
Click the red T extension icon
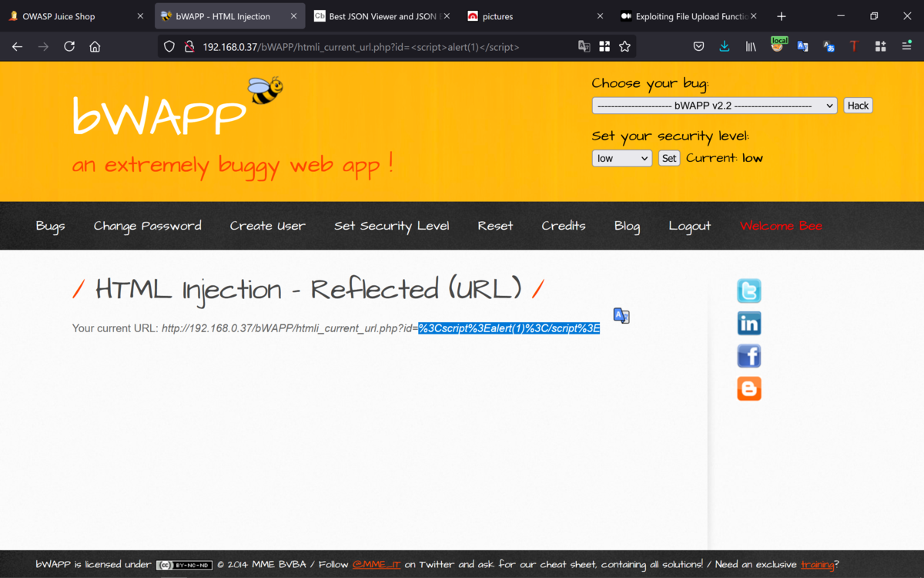[854, 46]
